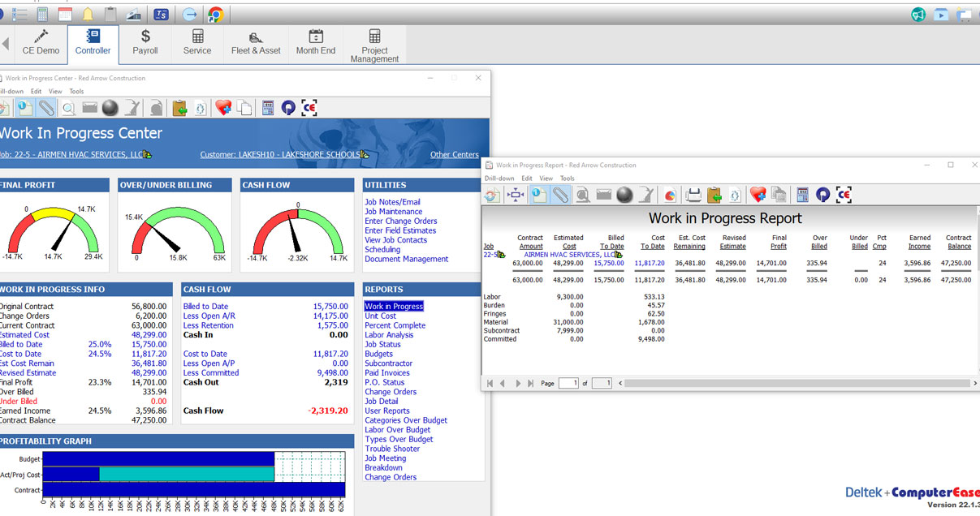Click the heart favorites icon in report toolbar
The height and width of the screenshot is (516, 980).
click(x=758, y=195)
